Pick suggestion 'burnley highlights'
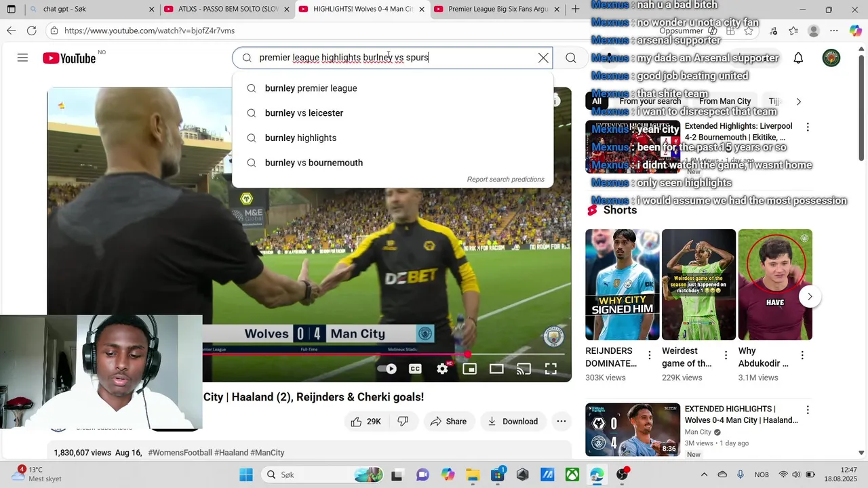Screen dimensions: 868x488 tap(393, 138)
